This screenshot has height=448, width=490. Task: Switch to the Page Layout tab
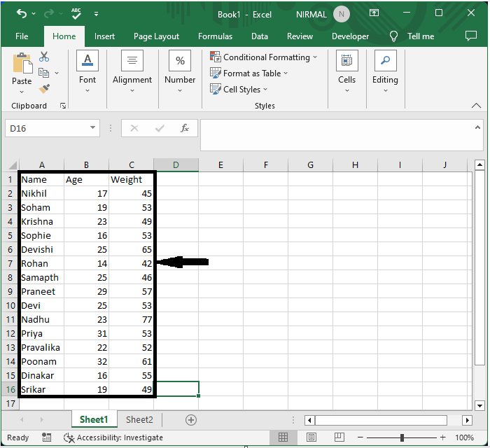[156, 36]
